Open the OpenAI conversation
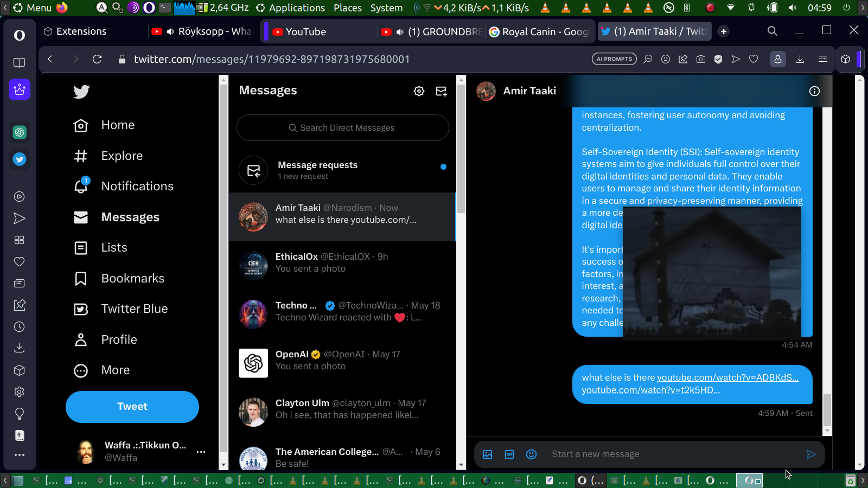 [x=342, y=363]
